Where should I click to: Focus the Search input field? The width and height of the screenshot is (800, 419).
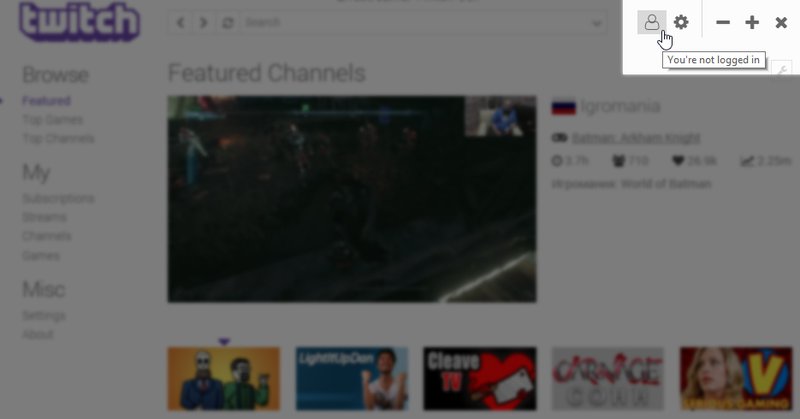[416, 23]
